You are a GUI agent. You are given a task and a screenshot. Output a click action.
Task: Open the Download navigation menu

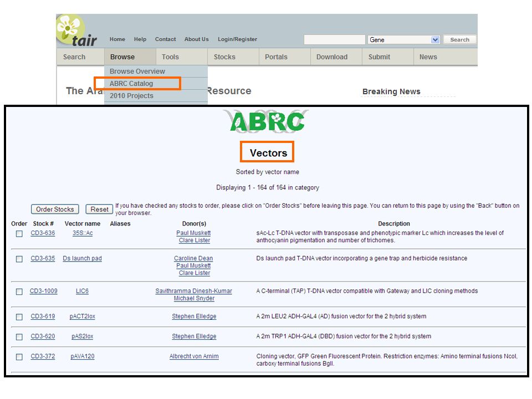pos(336,57)
